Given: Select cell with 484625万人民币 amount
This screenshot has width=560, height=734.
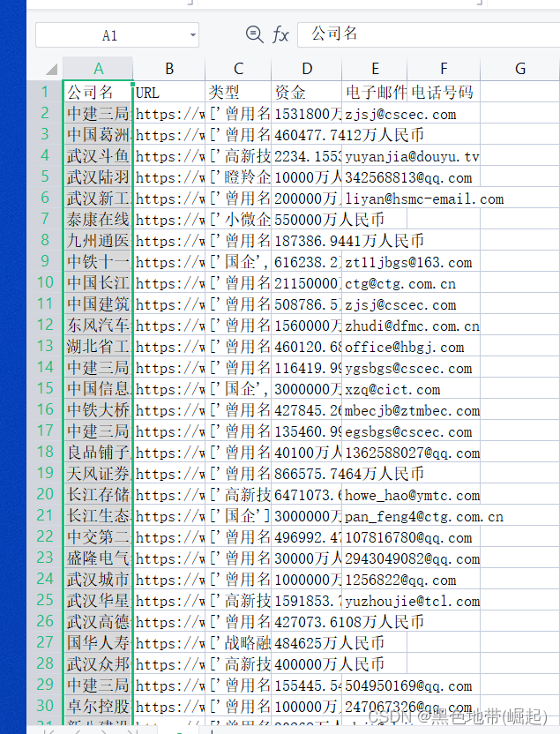Looking at the screenshot, I should 307,643.
